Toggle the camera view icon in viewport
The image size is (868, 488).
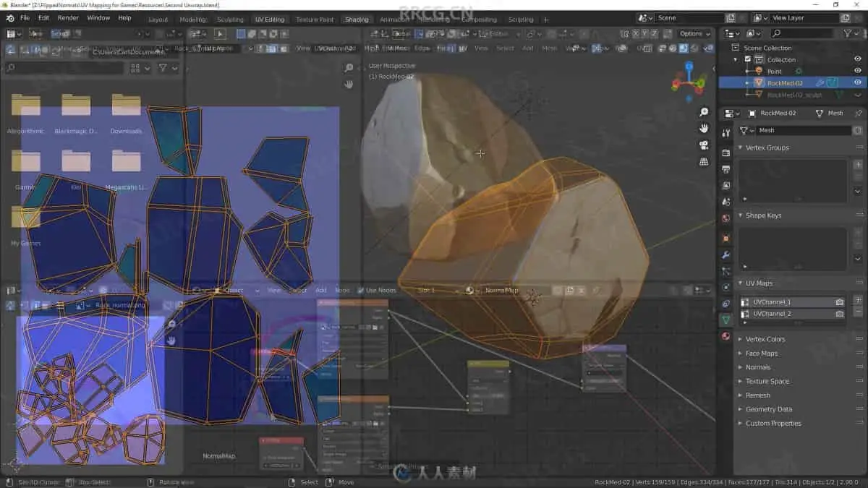coord(704,145)
